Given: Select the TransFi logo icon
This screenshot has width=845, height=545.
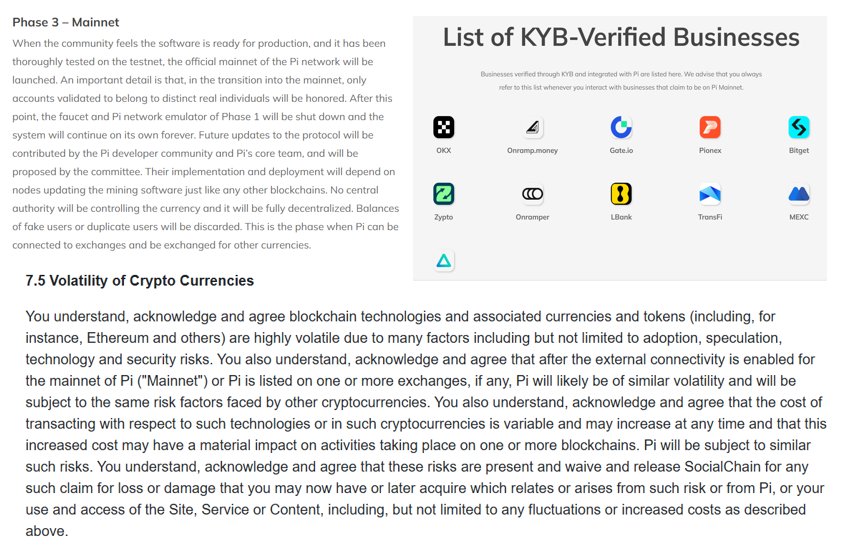Looking at the screenshot, I should [x=710, y=194].
